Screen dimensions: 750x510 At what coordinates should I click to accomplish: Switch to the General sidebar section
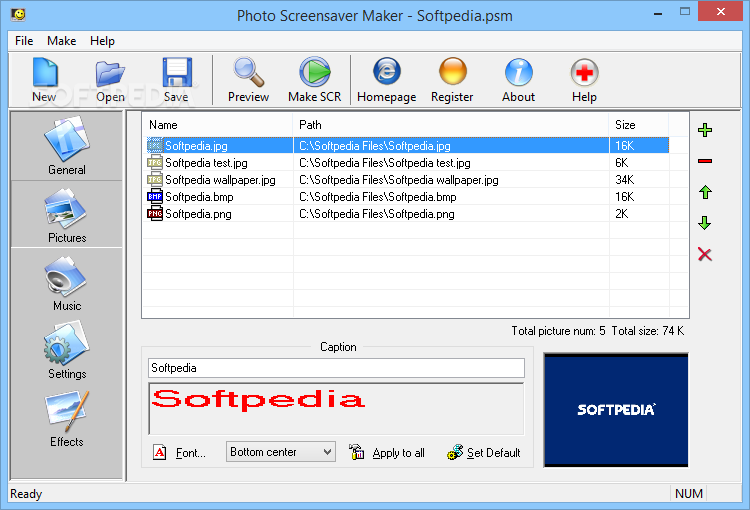67,146
